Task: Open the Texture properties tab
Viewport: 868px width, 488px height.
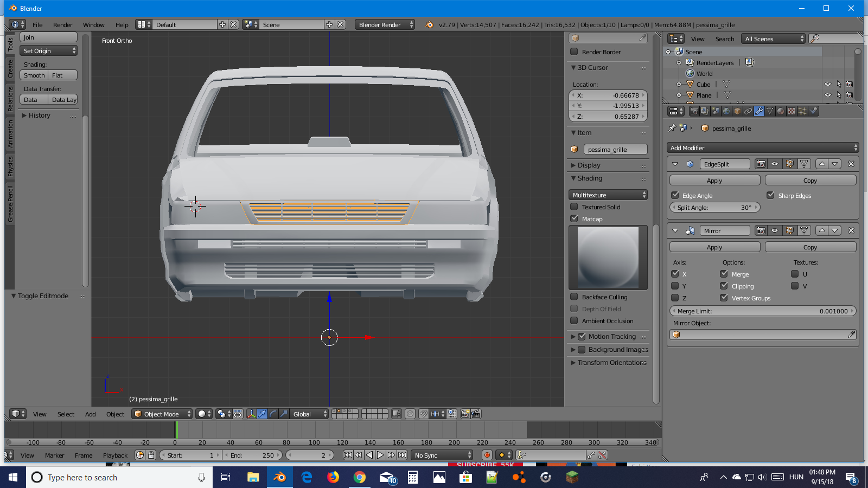Action: click(x=792, y=111)
